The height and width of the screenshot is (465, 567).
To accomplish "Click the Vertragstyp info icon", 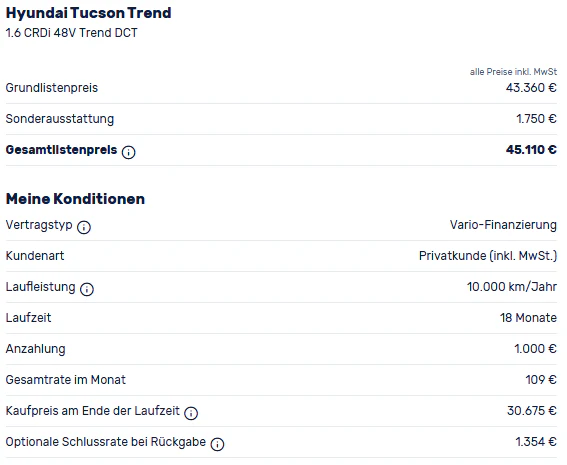I will [x=84, y=227].
